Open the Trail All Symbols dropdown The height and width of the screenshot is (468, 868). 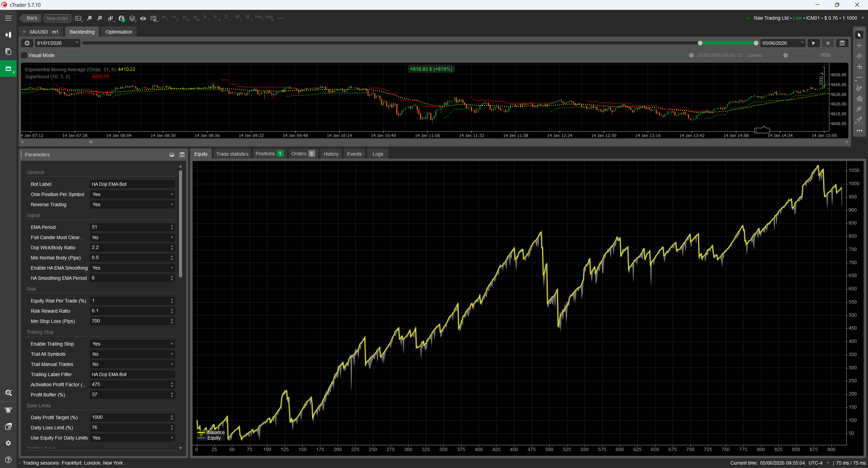tap(133, 354)
